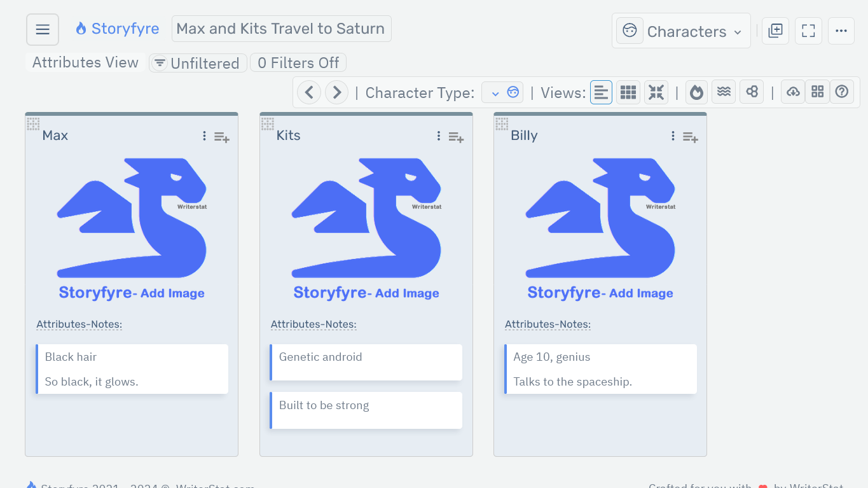Open the Genetic android attribute note
The image size is (868, 488).
(x=366, y=363)
